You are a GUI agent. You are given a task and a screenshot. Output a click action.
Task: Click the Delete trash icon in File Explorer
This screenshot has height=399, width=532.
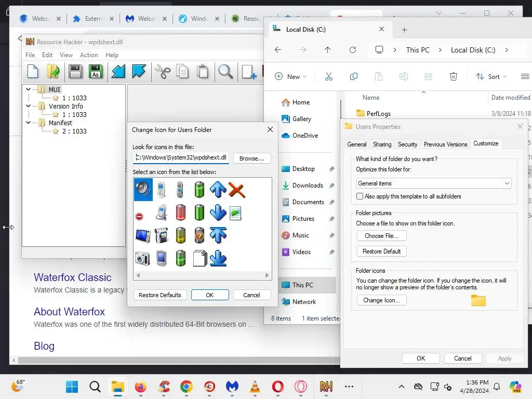[453, 76]
